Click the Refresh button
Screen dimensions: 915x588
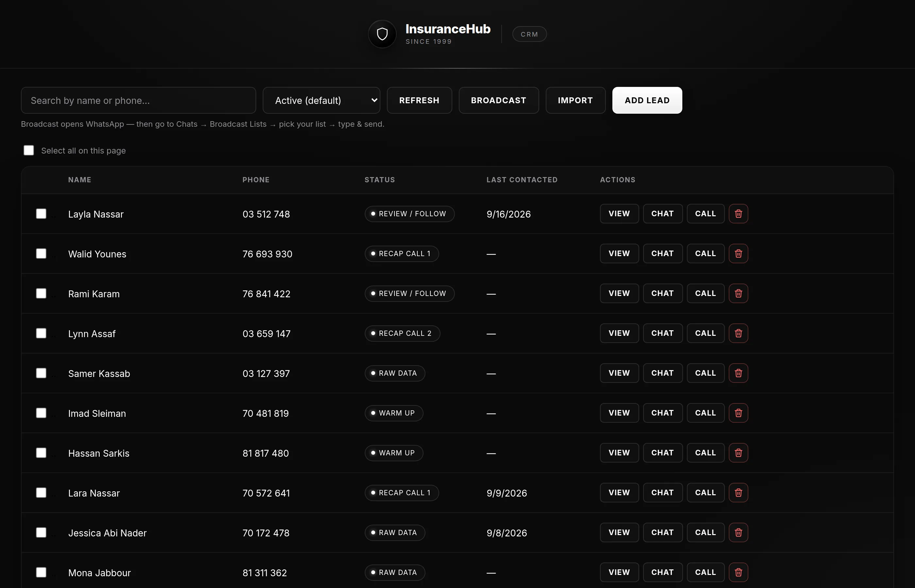point(419,100)
